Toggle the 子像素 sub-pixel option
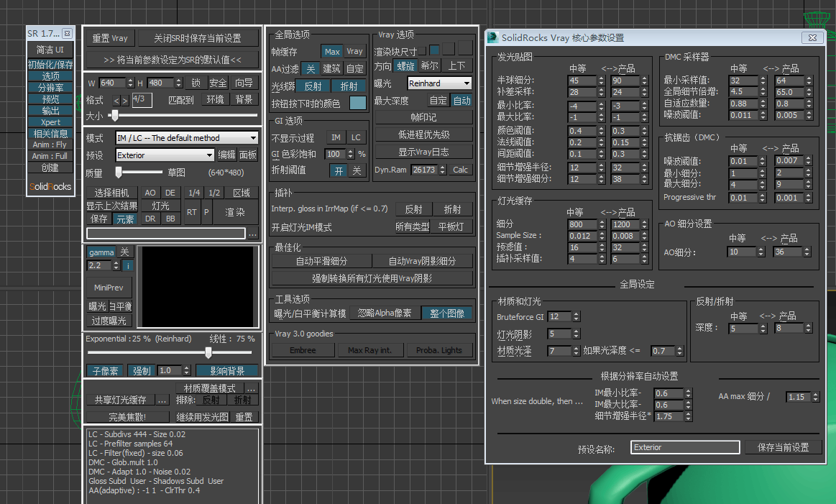 tap(106, 371)
